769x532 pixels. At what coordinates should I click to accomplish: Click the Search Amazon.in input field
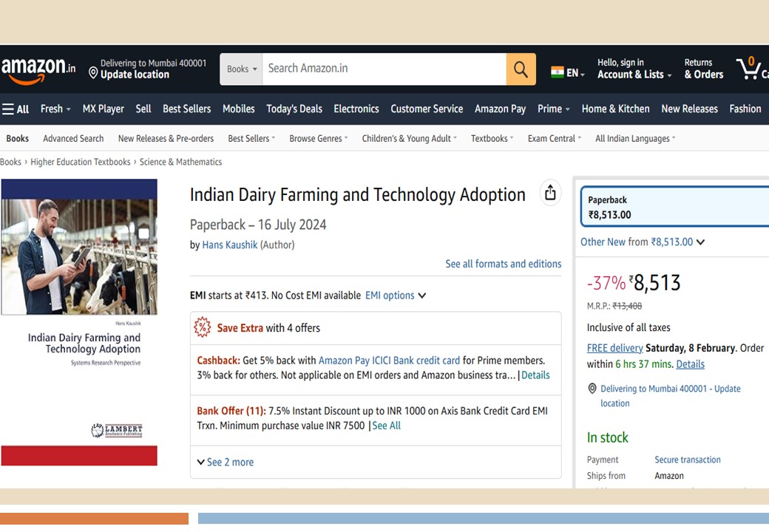[x=384, y=69]
